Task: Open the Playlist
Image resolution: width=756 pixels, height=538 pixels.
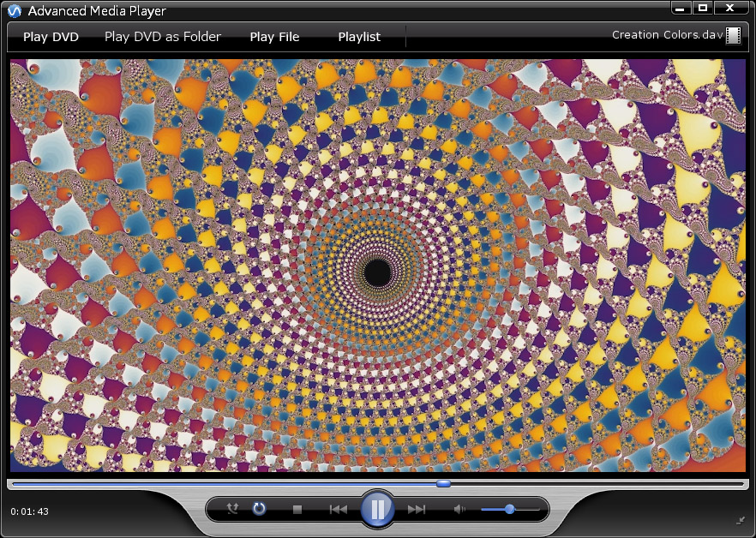Action: [359, 37]
